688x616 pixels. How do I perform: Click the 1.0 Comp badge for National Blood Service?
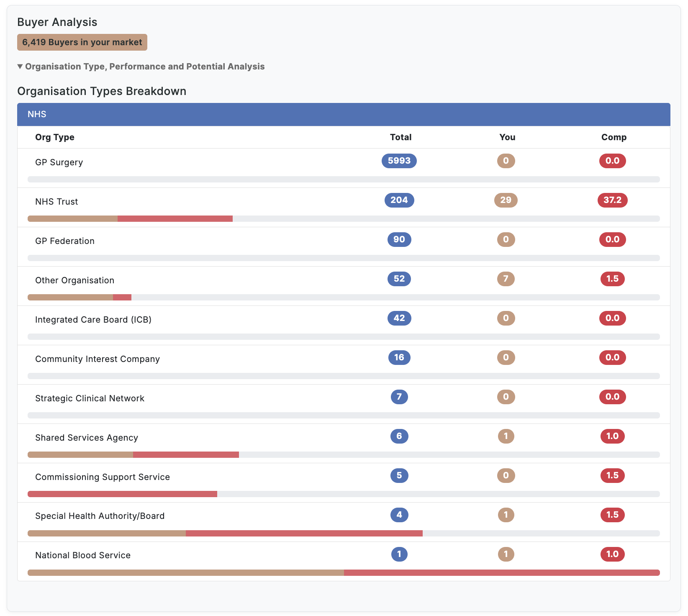613,554
